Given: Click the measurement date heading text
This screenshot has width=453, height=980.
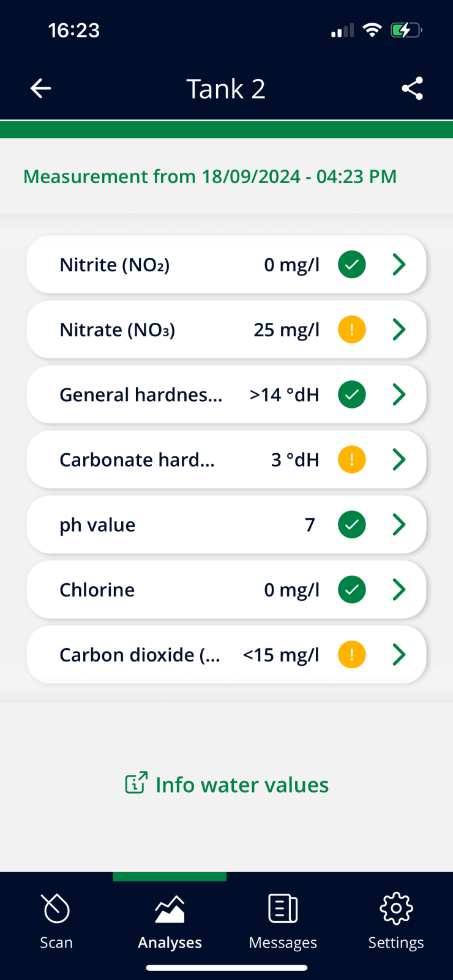Looking at the screenshot, I should 210,176.
